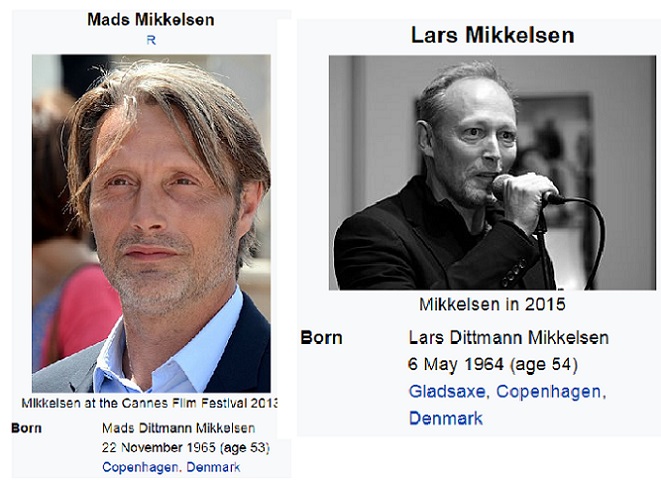Image resolution: width=661 pixels, height=480 pixels.
Task: Click the name text Mads Dittmann Mikkelsen
Action: point(178,428)
